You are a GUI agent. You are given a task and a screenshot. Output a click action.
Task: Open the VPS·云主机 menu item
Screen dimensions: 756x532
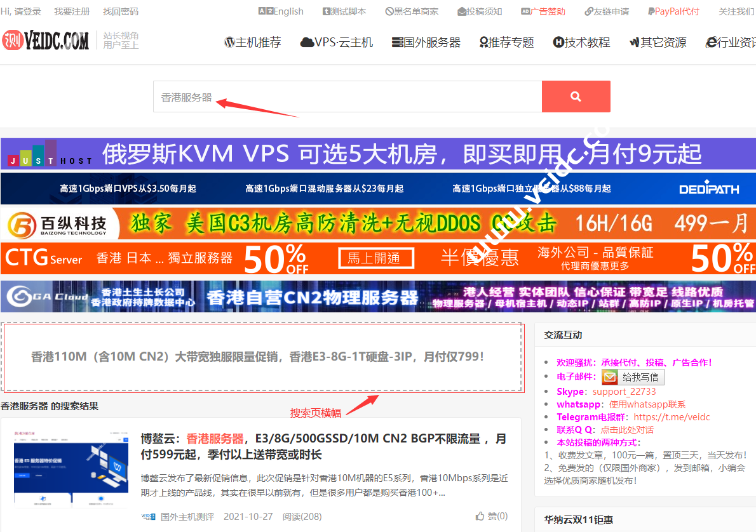pos(337,43)
